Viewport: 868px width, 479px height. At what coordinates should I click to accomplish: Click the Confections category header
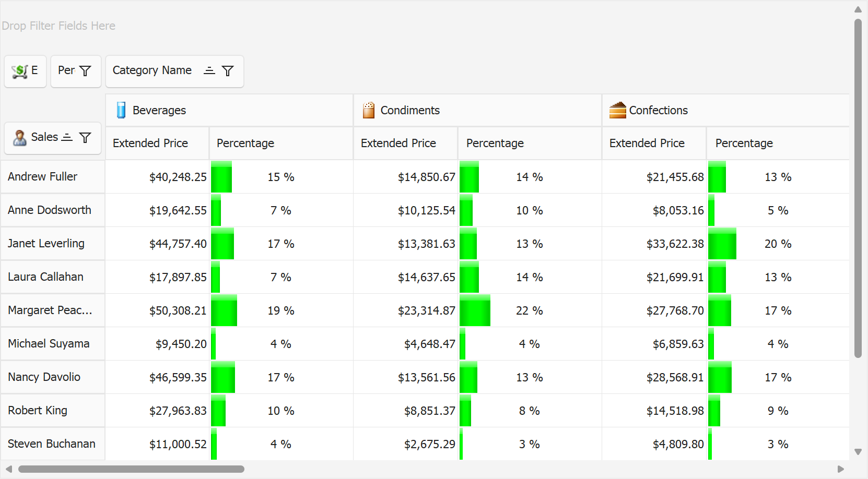point(658,110)
